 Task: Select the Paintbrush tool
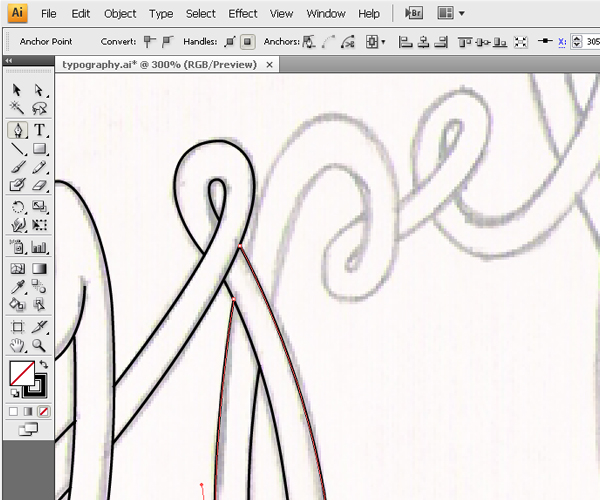point(17,167)
